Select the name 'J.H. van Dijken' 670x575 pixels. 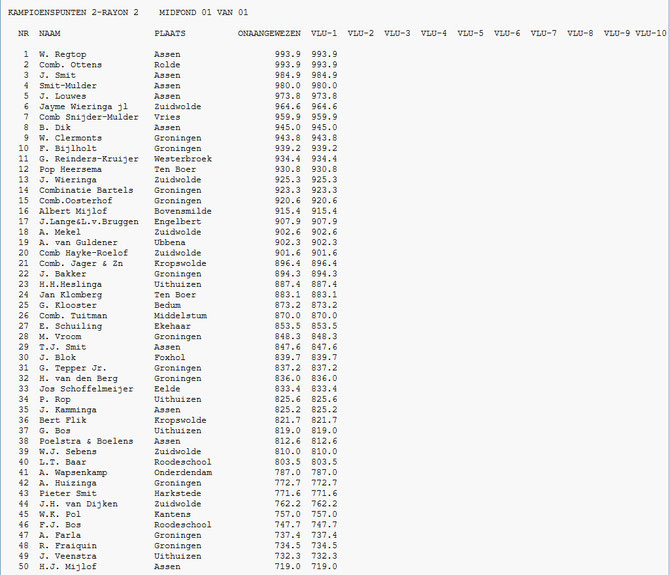(78, 504)
